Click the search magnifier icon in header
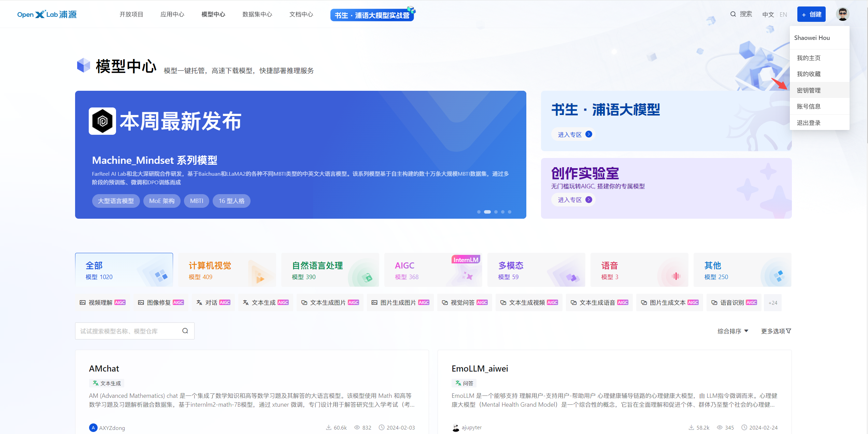The height and width of the screenshot is (434, 868). click(733, 14)
